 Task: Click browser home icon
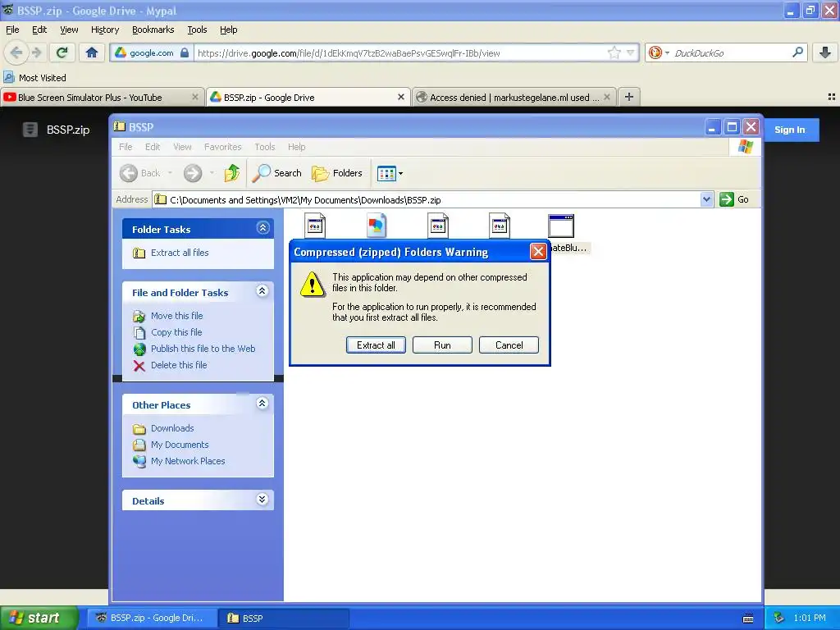click(92, 52)
